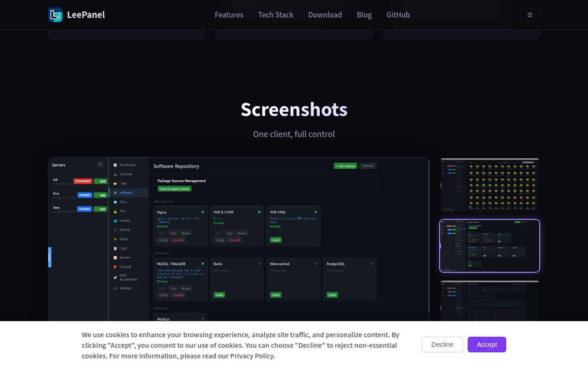Go to Tech Stack section
The image size is (588, 368).
click(276, 15)
